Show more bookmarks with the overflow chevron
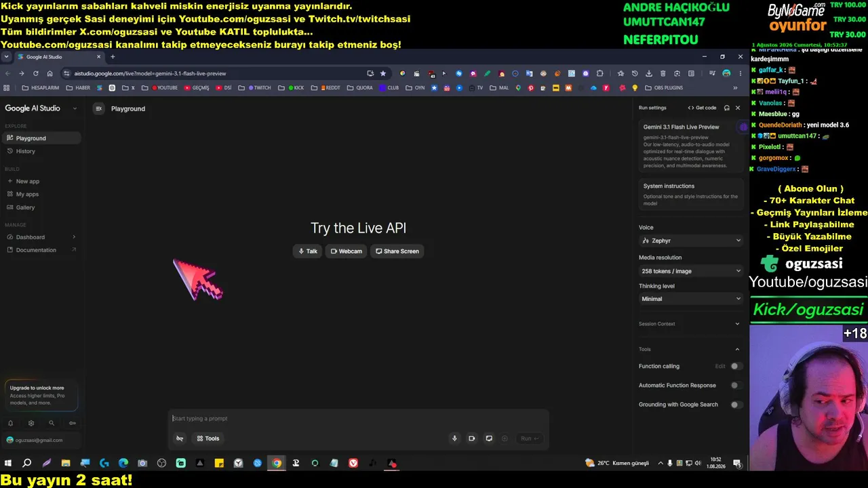Viewport: 868px width, 488px height. (735, 88)
